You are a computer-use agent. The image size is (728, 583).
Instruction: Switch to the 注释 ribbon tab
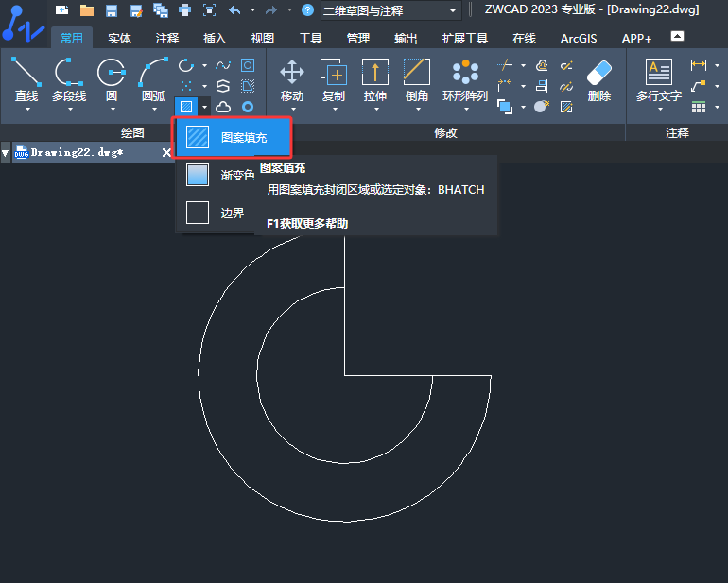click(167, 38)
